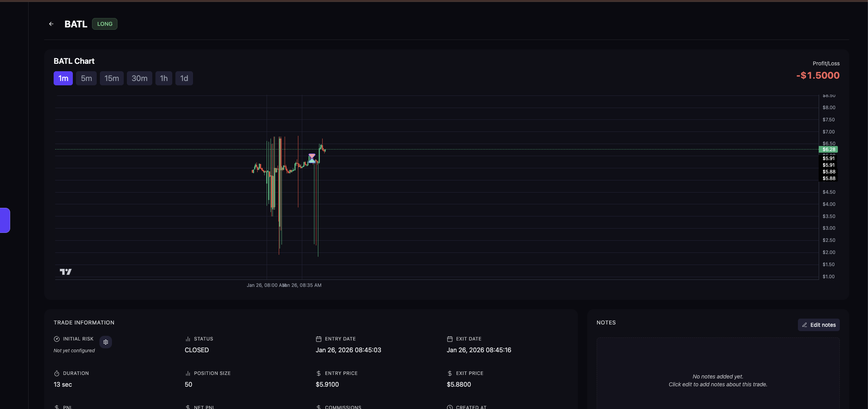This screenshot has width=868, height=409.
Task: Select the 30m chart interval
Action: (x=139, y=78)
